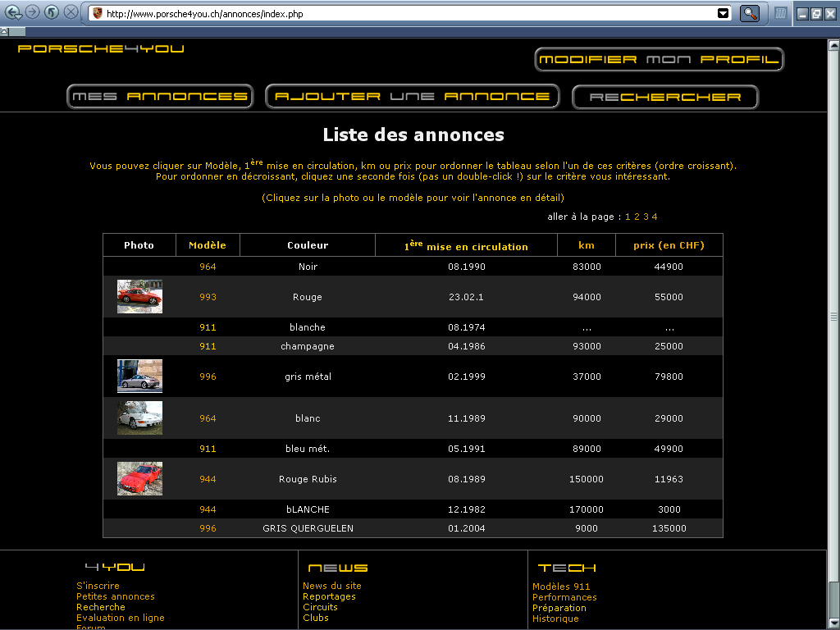The image size is (840, 630).
Task: Sort by 1ère mise en circulation
Action: (466, 245)
